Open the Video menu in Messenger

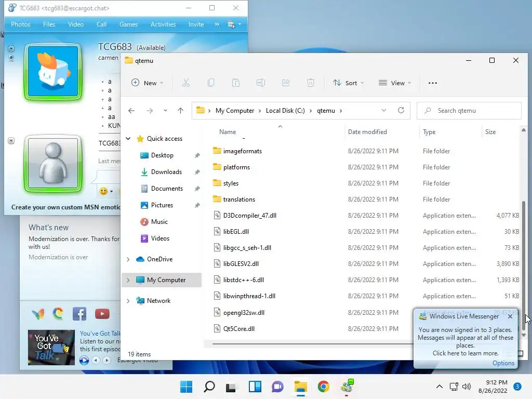(x=76, y=24)
